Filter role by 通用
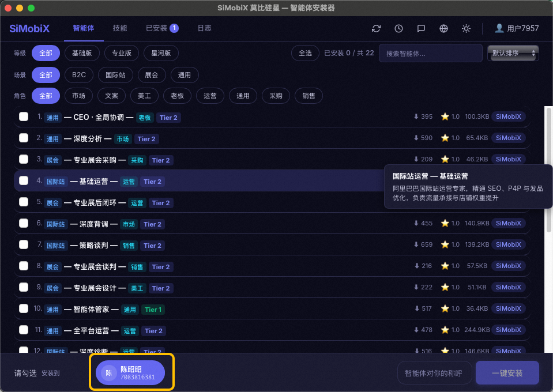The width and height of the screenshot is (553, 392). pos(243,96)
